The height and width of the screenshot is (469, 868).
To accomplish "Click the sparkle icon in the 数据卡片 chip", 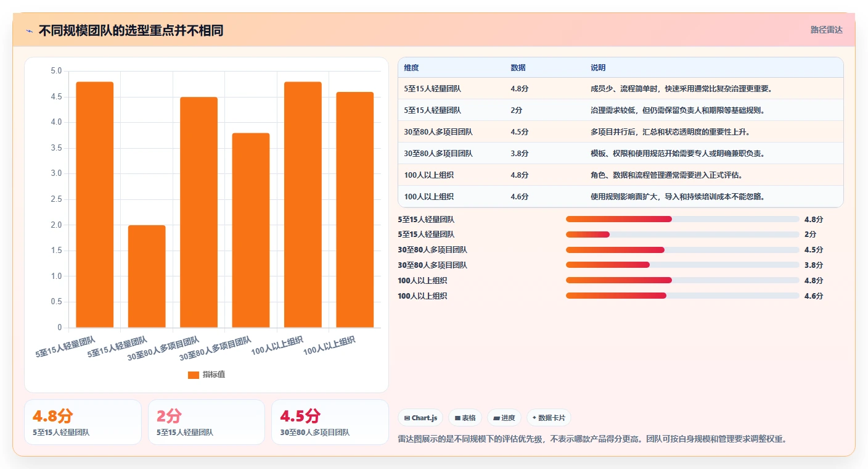I will 534,418.
